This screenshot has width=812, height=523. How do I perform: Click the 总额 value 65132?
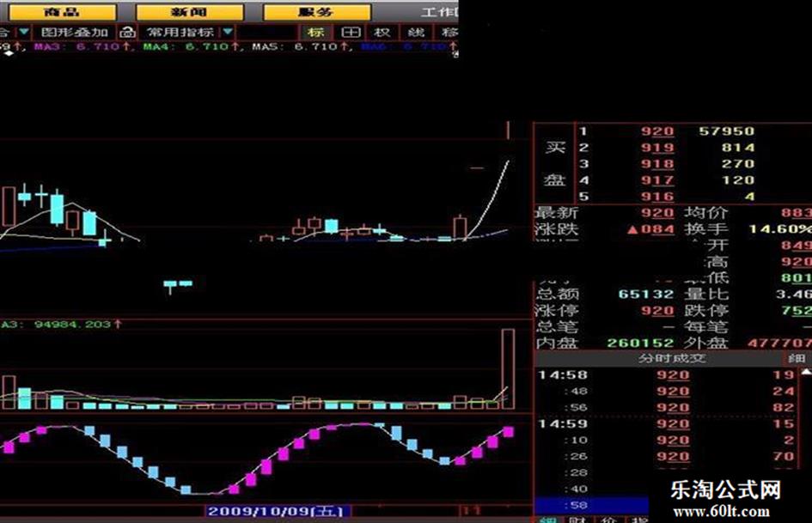pyautogui.click(x=646, y=295)
